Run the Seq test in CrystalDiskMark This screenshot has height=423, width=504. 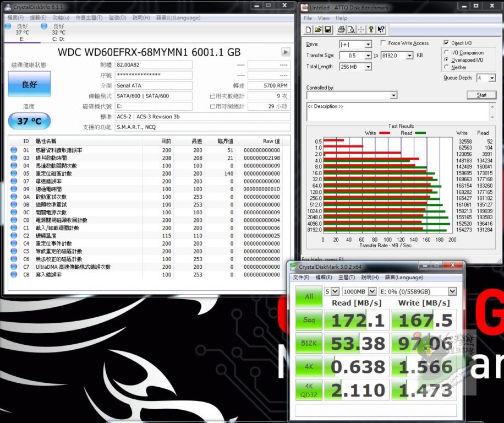tap(309, 320)
